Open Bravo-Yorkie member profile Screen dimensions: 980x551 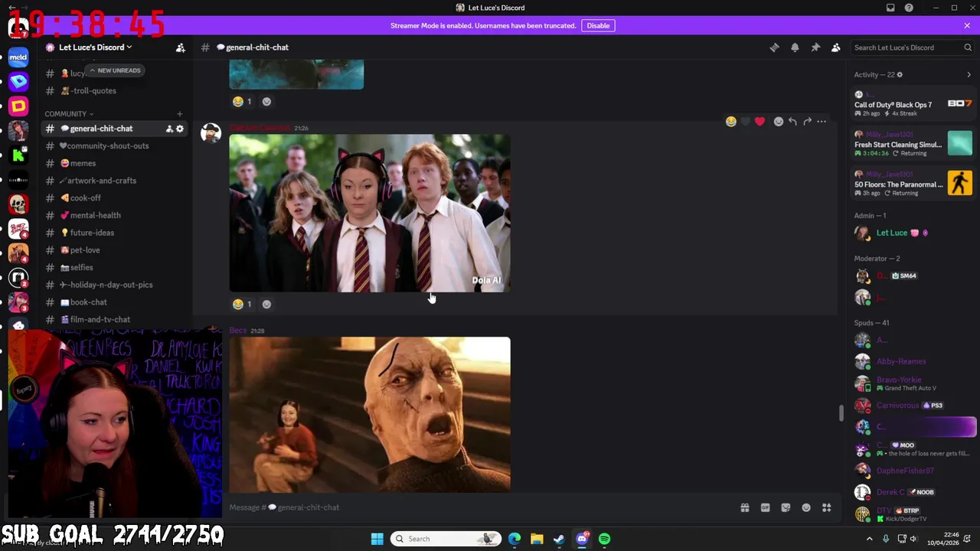pyautogui.click(x=913, y=383)
